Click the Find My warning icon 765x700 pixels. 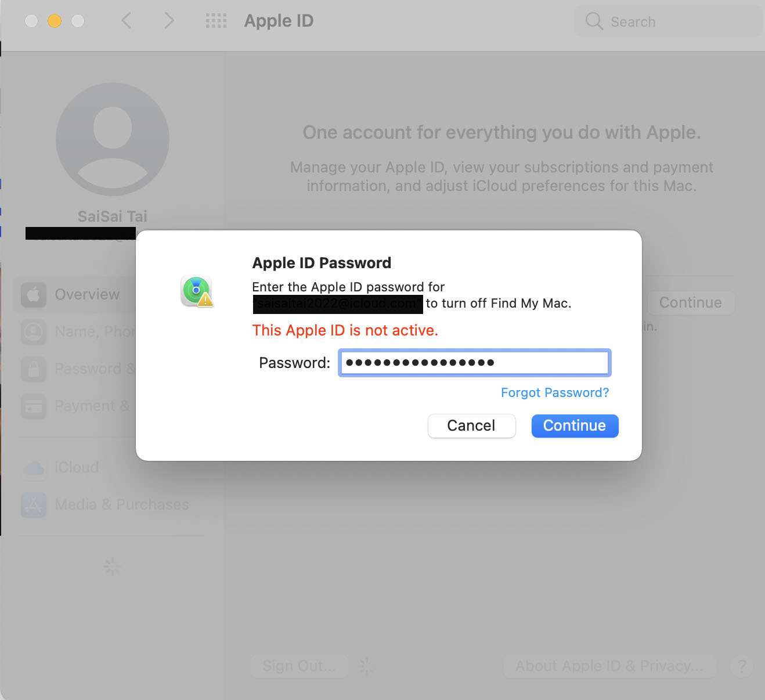click(197, 291)
